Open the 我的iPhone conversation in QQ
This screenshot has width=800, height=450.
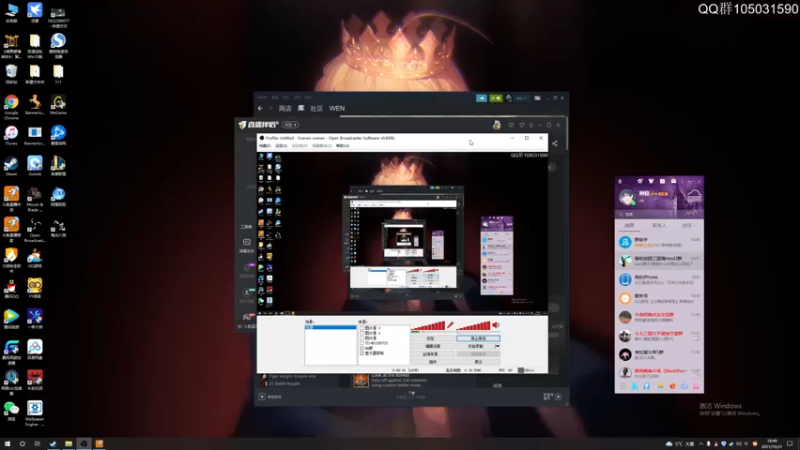(x=659, y=280)
